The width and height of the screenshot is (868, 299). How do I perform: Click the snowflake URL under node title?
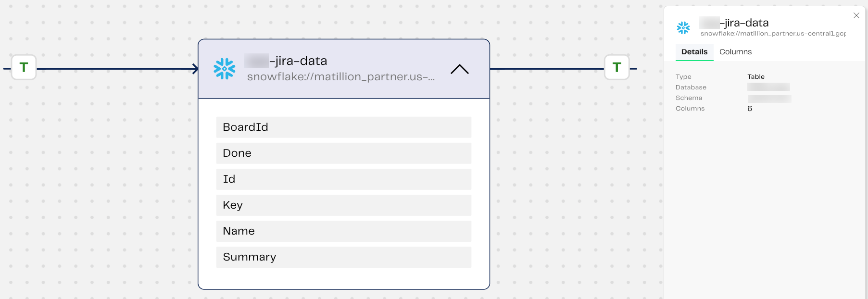pyautogui.click(x=340, y=77)
